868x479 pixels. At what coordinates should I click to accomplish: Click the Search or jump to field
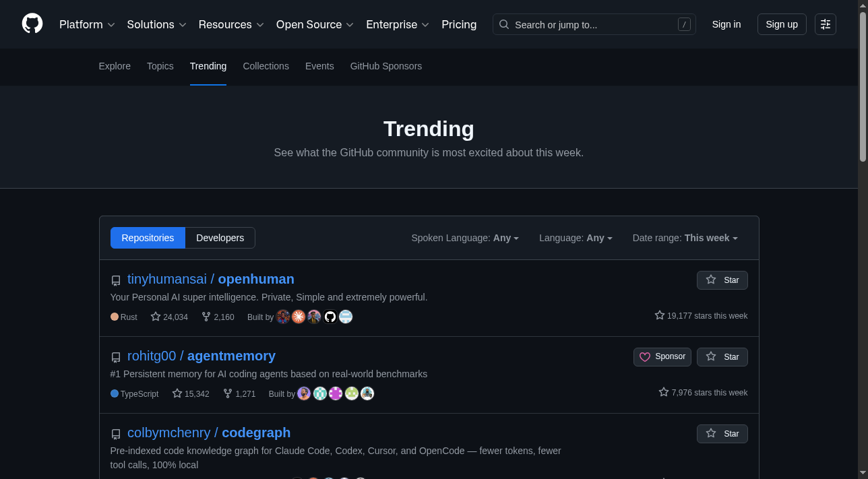(594, 24)
